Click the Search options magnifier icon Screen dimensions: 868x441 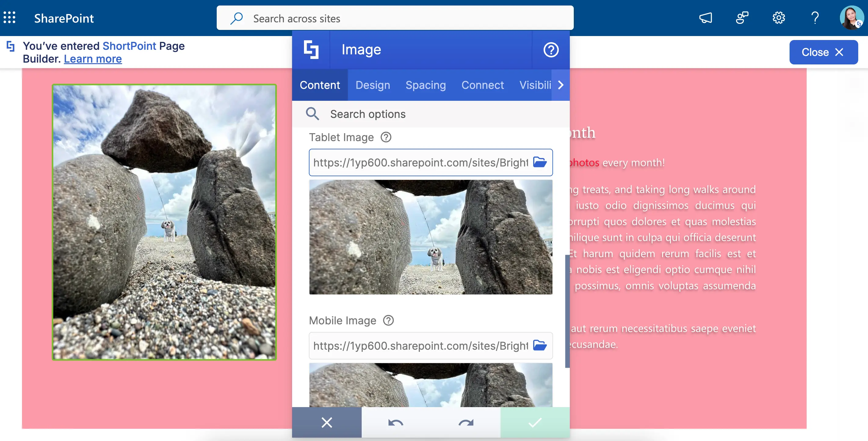312,114
